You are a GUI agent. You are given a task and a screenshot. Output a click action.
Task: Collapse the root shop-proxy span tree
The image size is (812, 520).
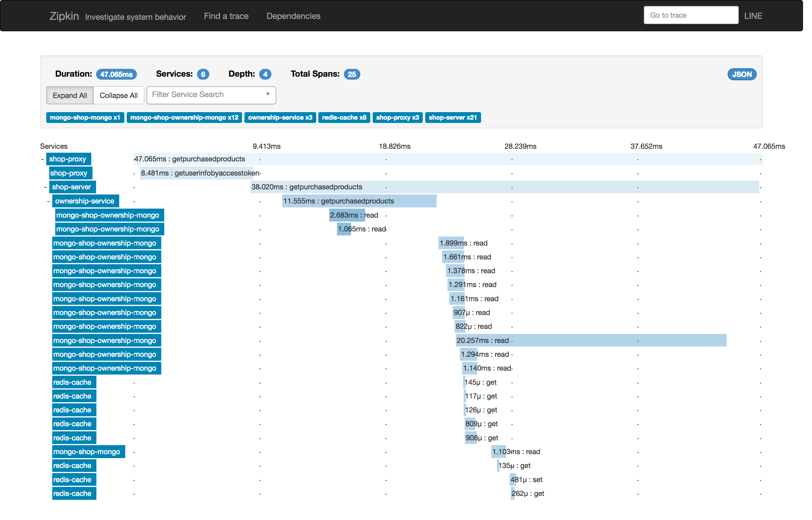click(42, 159)
